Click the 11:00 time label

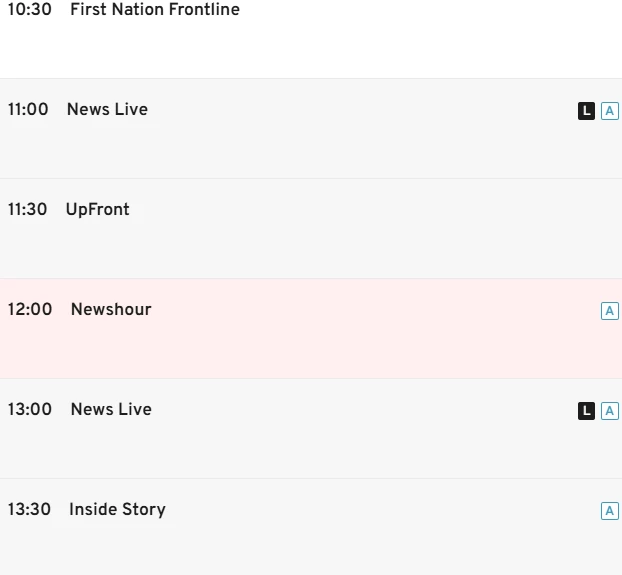pos(28,110)
